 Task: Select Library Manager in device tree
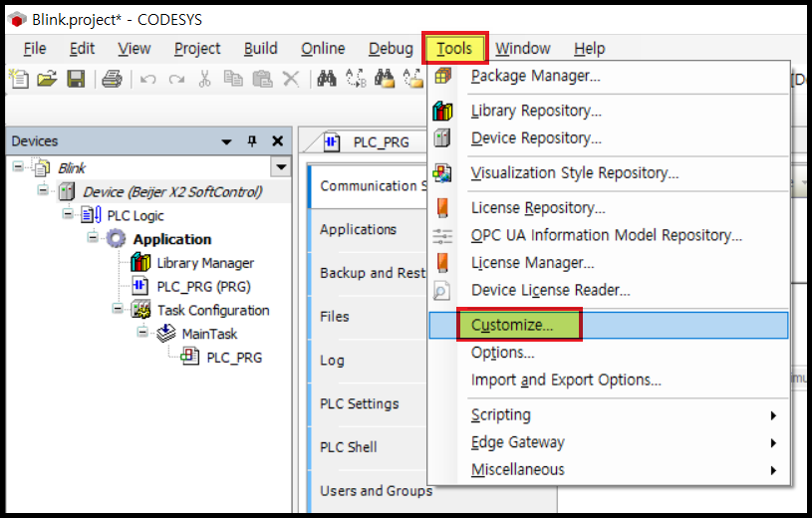(205, 263)
